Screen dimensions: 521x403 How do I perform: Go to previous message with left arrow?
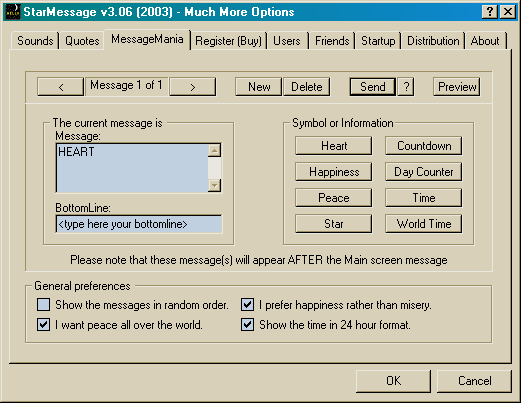(x=60, y=87)
